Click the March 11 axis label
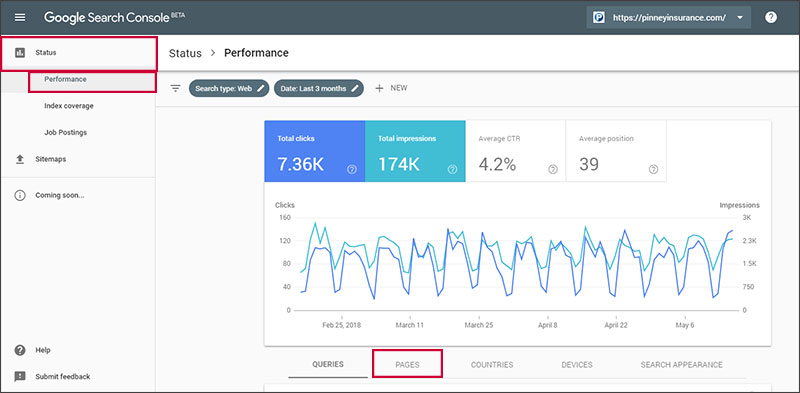 tap(410, 325)
